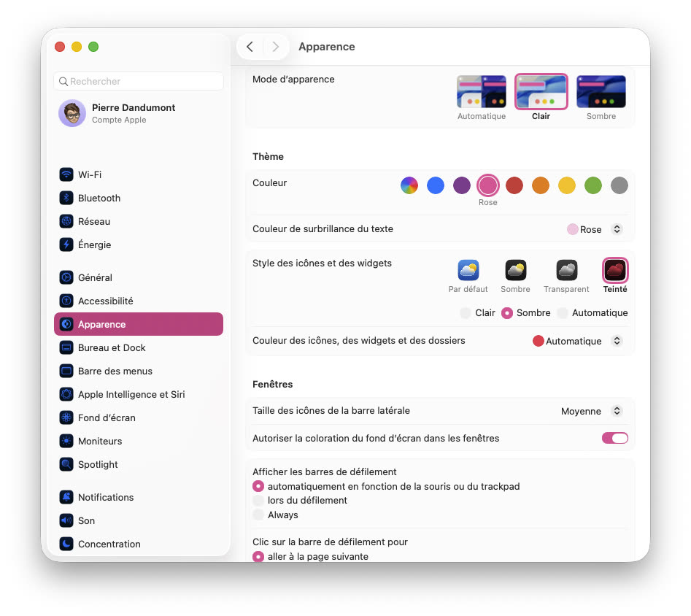Click the Fenêtres section heading
The height and width of the screenshot is (616, 691).
click(272, 384)
